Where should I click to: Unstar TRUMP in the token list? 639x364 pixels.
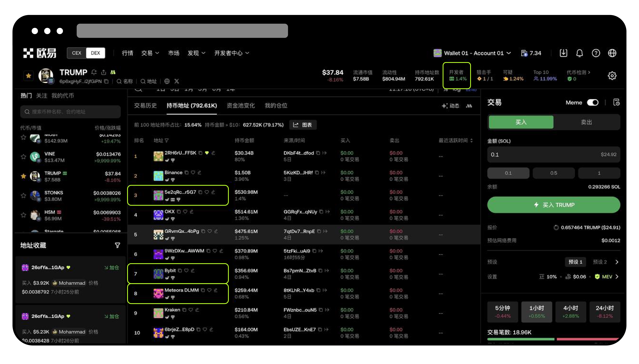[24, 176]
